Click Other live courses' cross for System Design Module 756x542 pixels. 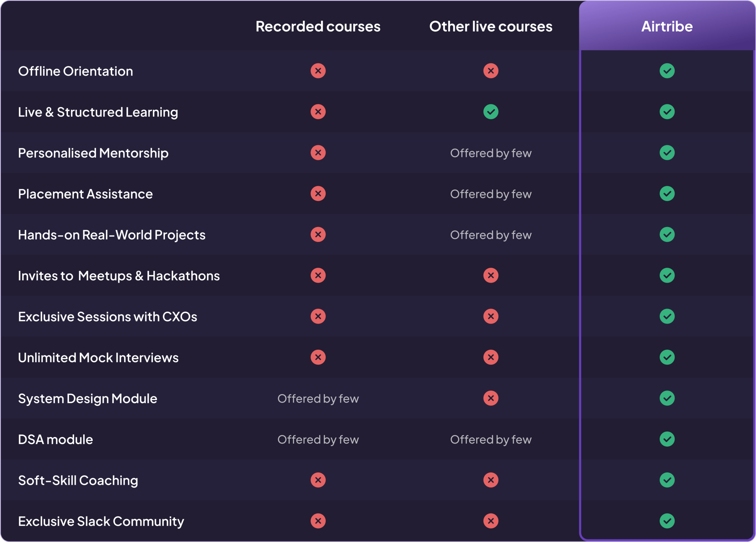[491, 398]
